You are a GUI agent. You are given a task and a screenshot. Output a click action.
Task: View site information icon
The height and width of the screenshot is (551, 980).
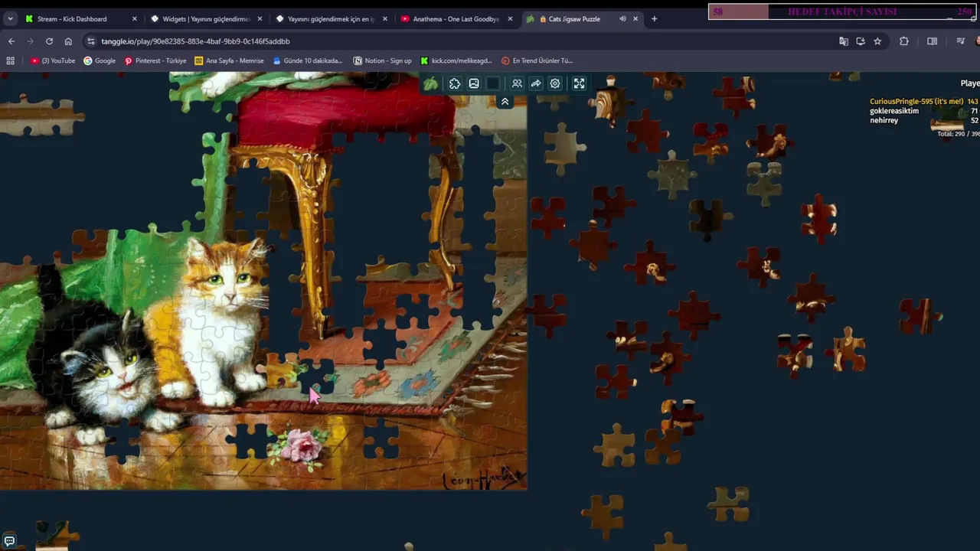pos(91,41)
